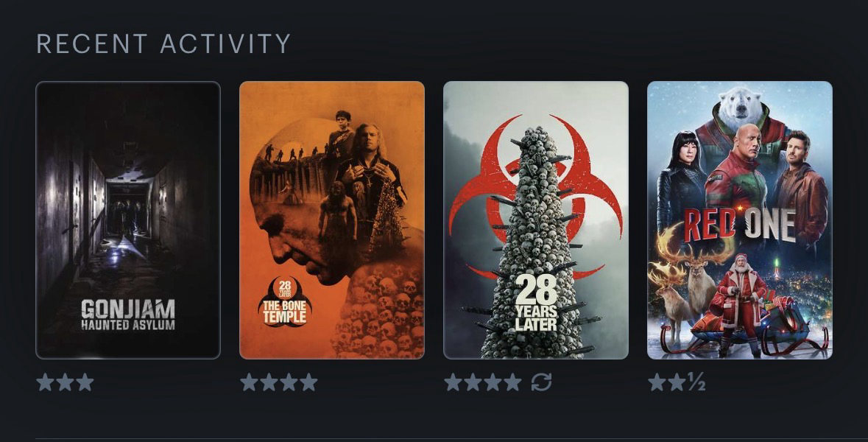Select the four-star rating under The Bone Temple
Viewport: 868px width, 442px height.
coord(279,382)
